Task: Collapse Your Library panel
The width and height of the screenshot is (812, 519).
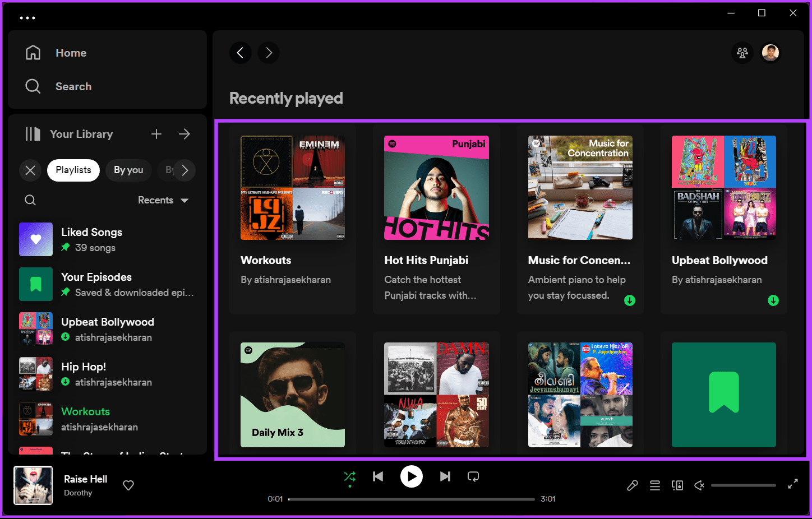Action: [x=33, y=134]
